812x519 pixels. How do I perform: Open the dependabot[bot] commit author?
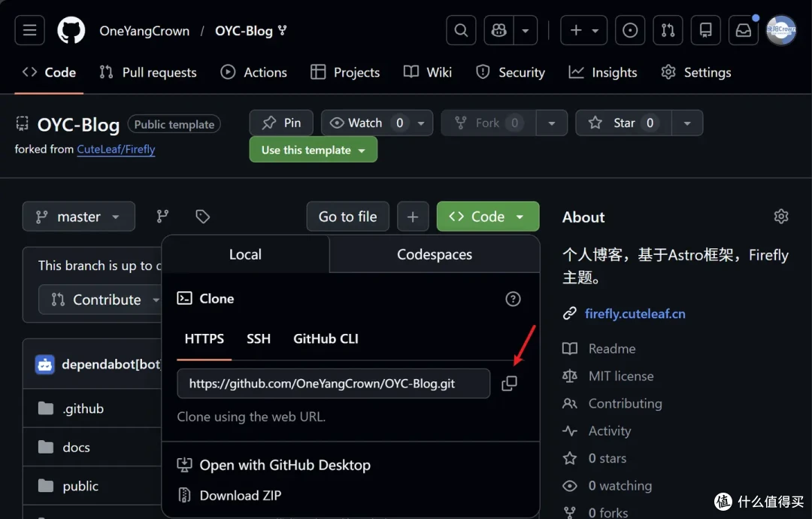[111, 364]
